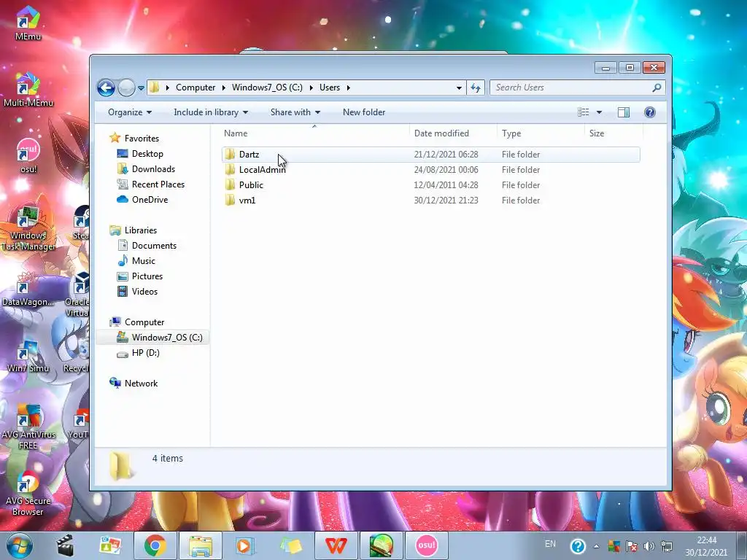The image size is (747, 560).
Task: Click the Change your view icon
Action: (583, 112)
